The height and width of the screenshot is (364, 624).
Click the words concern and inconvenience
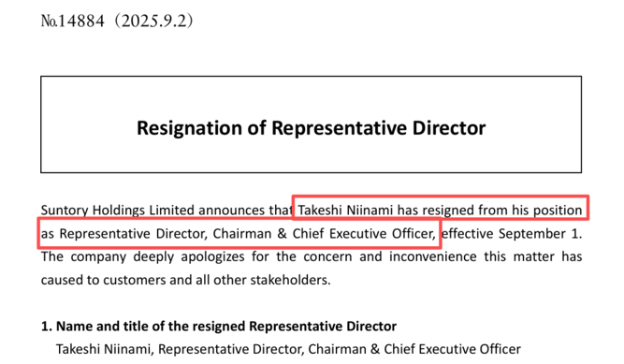click(390, 256)
